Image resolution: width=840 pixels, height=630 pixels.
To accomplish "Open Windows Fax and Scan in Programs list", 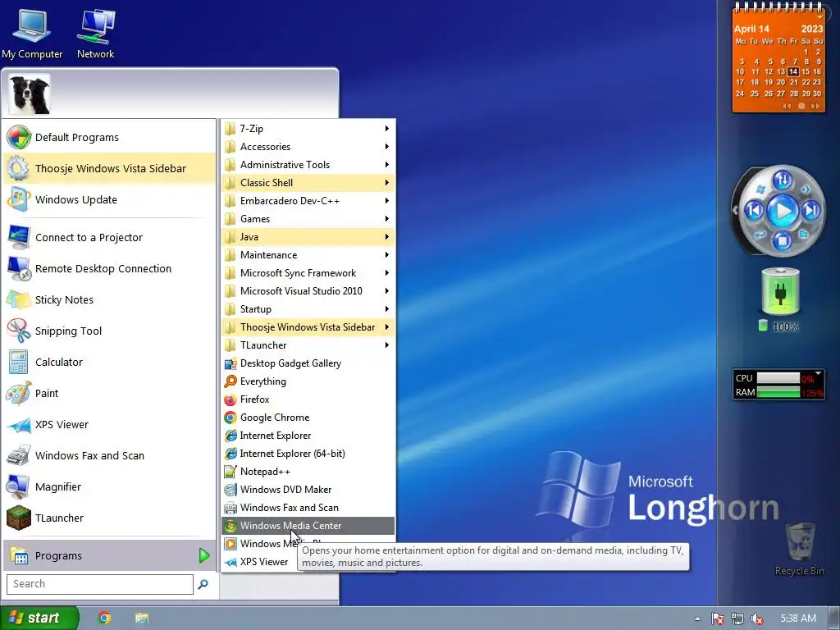I will coord(308,507).
